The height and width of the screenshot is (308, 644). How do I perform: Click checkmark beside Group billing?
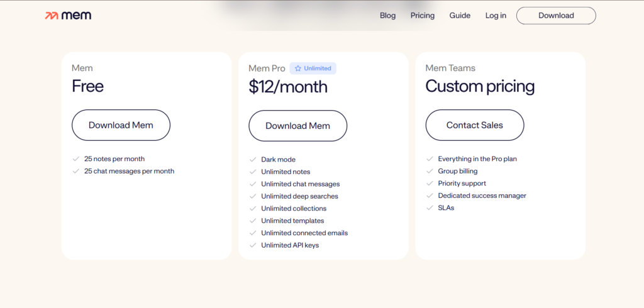[x=430, y=171]
